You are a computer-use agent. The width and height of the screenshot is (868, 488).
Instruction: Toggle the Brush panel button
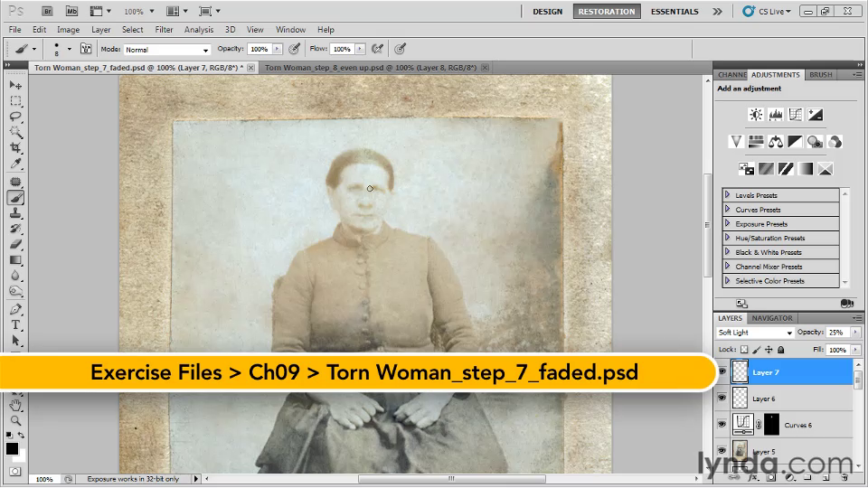pos(86,49)
